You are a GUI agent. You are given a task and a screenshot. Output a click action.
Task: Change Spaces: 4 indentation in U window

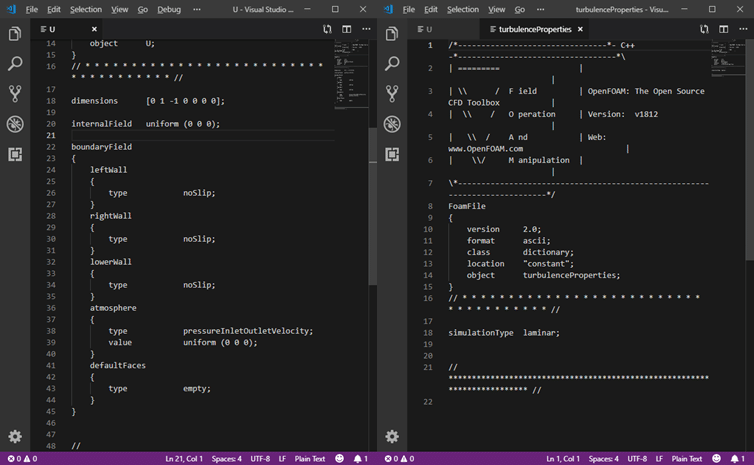[226, 459]
